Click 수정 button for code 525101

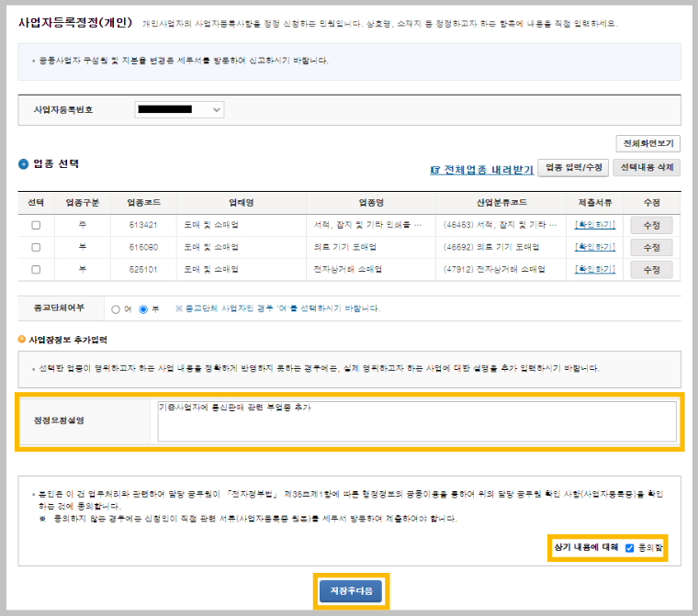[651, 270]
